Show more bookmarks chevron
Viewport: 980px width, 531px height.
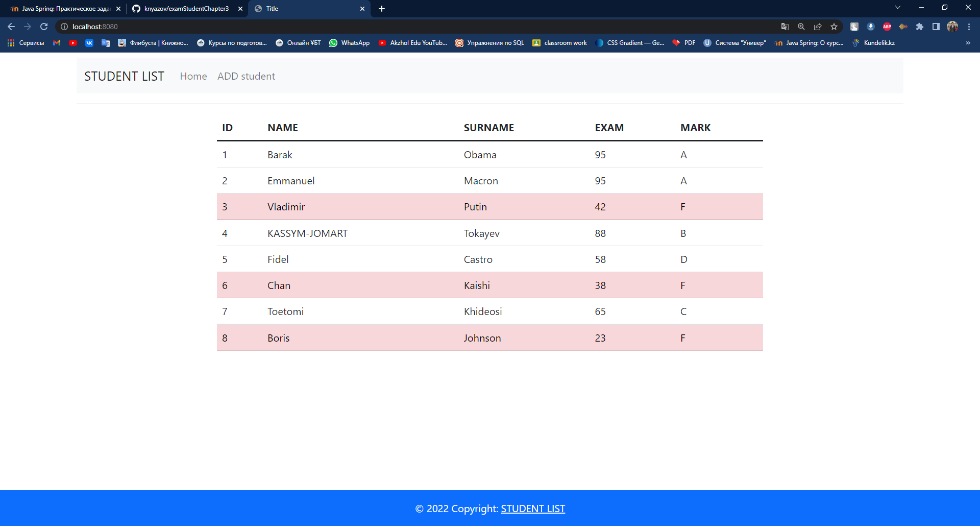(x=968, y=43)
